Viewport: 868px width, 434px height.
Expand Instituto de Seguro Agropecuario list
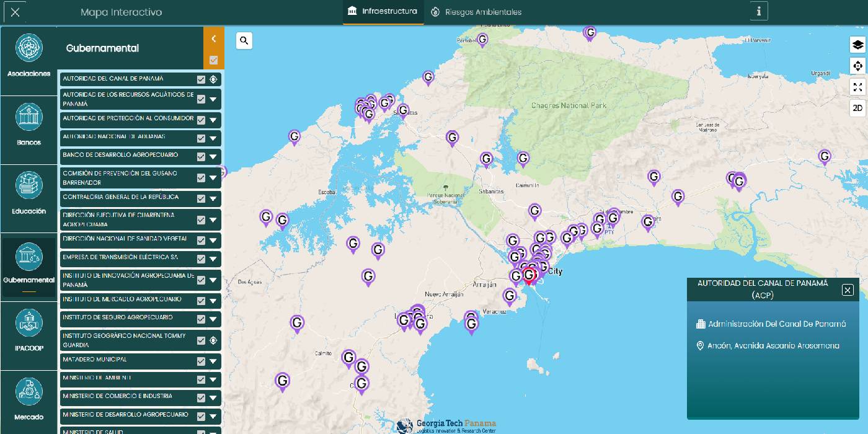point(213,319)
